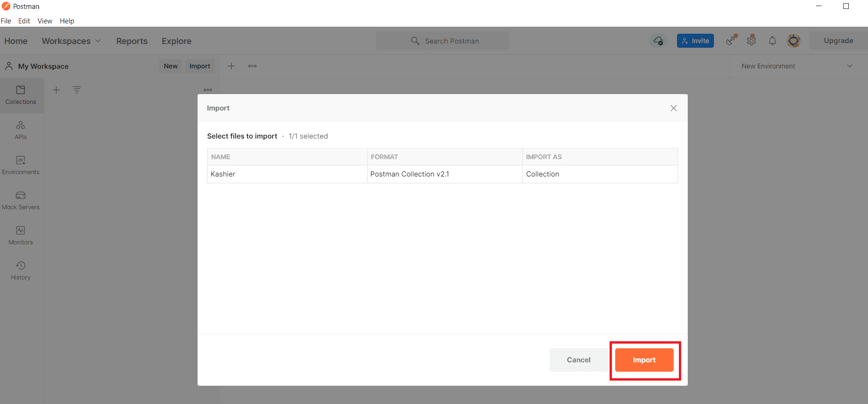Open the Environments sidebar section
This screenshot has height=404, width=868.
point(21,165)
